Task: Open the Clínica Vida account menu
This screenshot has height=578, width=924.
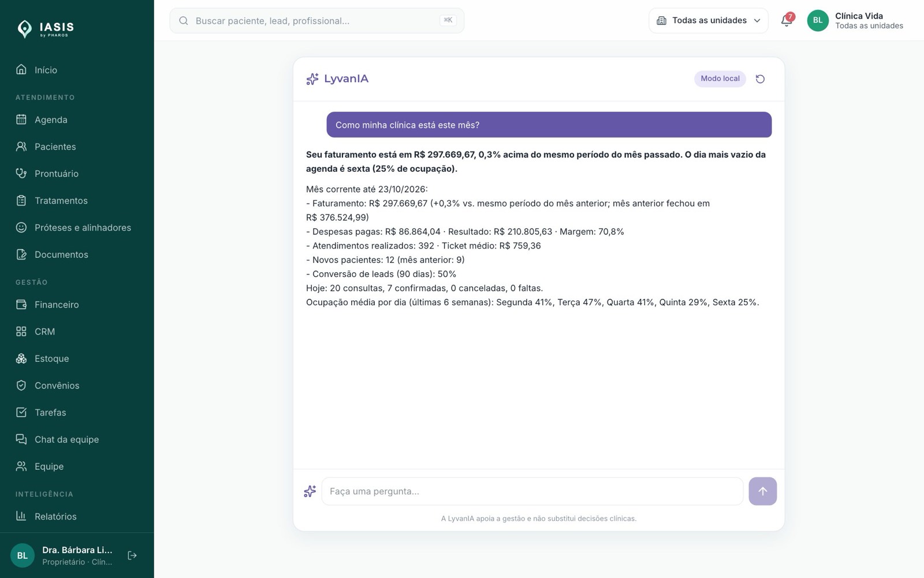Action: click(855, 21)
